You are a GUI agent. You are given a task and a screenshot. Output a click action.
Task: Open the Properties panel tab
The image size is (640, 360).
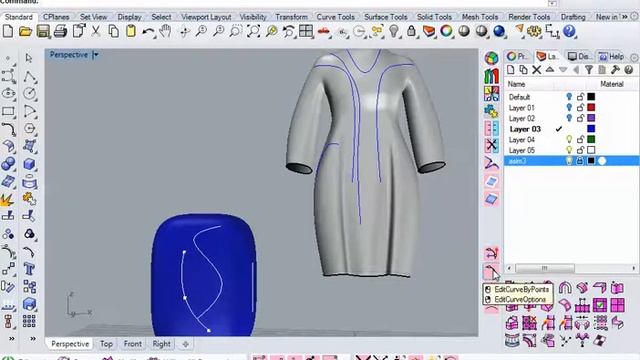[x=518, y=57]
